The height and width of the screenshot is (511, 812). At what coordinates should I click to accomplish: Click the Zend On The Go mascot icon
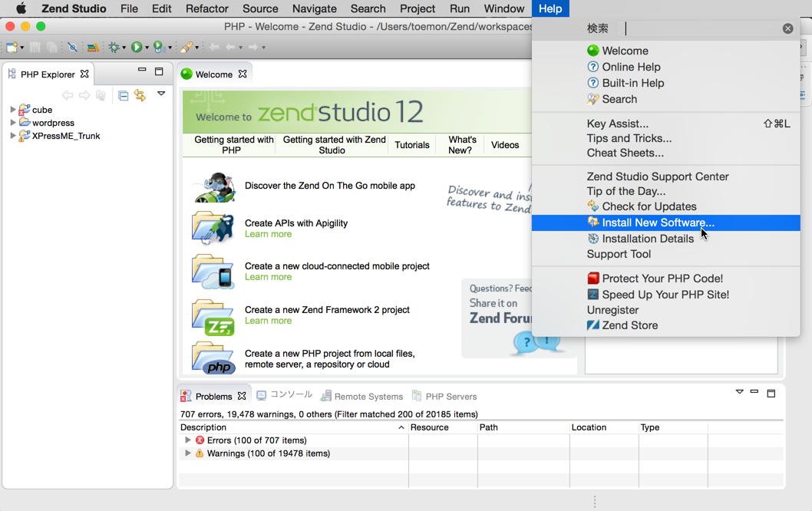click(x=214, y=187)
